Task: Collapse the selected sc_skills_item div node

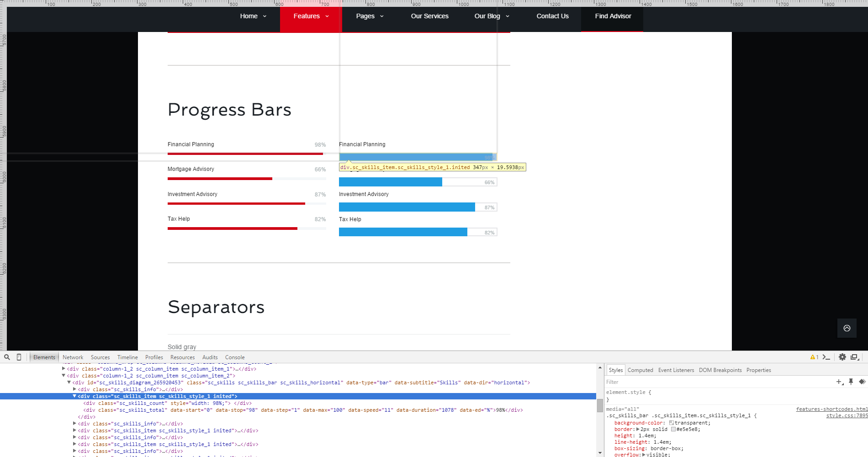Action: 74,396
